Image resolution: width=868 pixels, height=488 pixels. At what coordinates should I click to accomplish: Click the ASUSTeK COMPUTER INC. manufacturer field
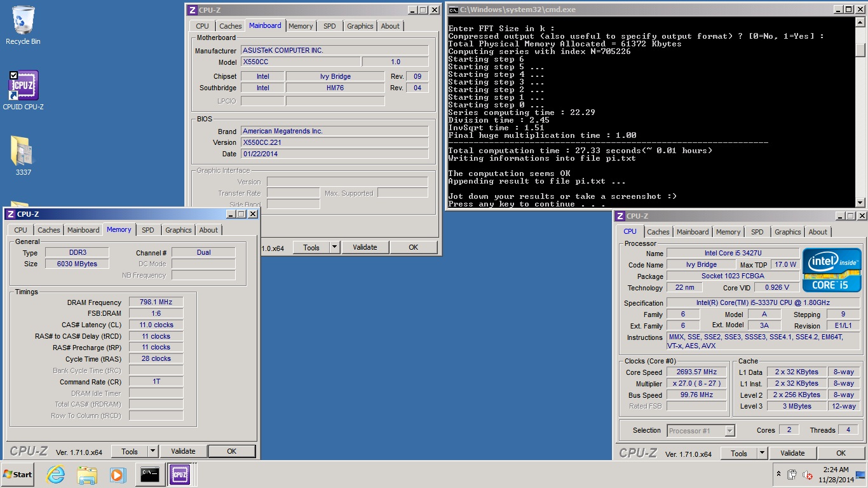click(334, 50)
